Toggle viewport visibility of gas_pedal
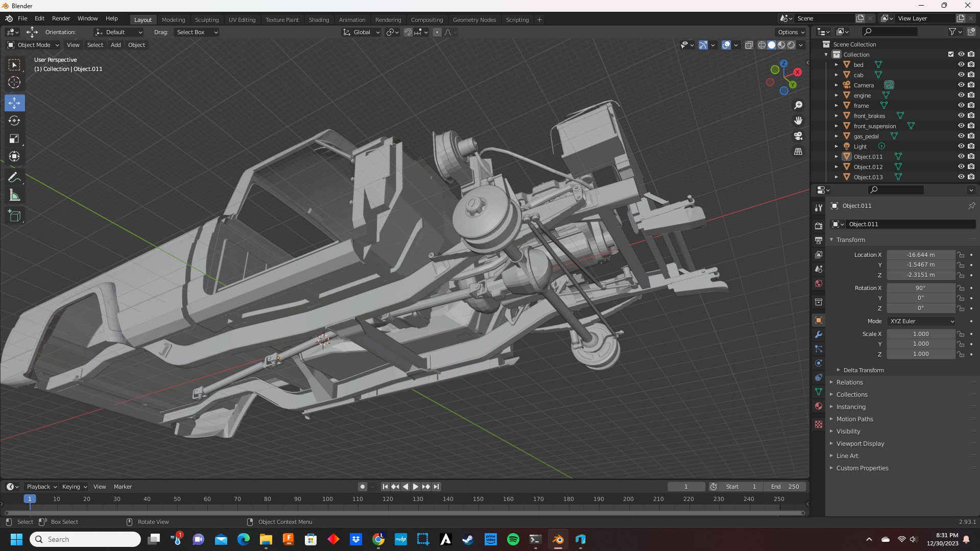Screen dimensions: 980x551 (x=961, y=136)
